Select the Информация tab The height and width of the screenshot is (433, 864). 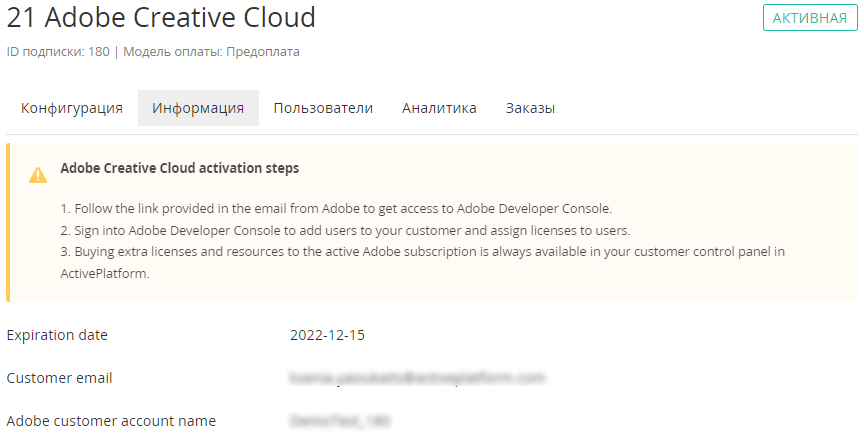click(x=198, y=108)
